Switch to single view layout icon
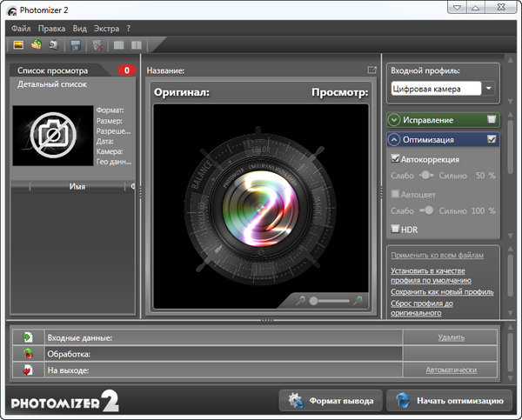Viewport: 522px width, 420px height. click(x=118, y=45)
